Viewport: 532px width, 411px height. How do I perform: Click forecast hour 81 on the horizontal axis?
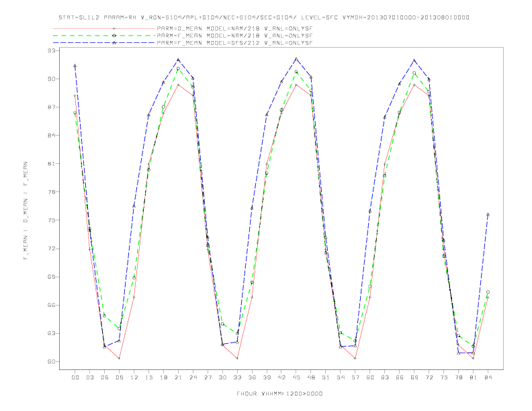tap(474, 377)
